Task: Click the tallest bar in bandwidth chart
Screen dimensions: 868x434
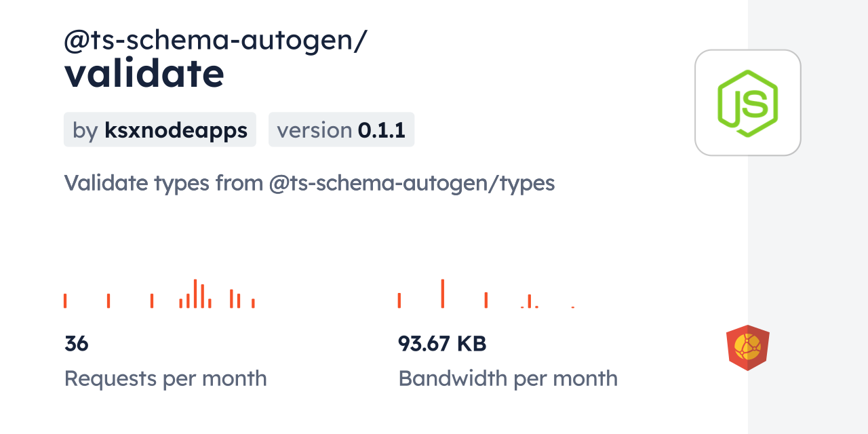Action: (442, 294)
